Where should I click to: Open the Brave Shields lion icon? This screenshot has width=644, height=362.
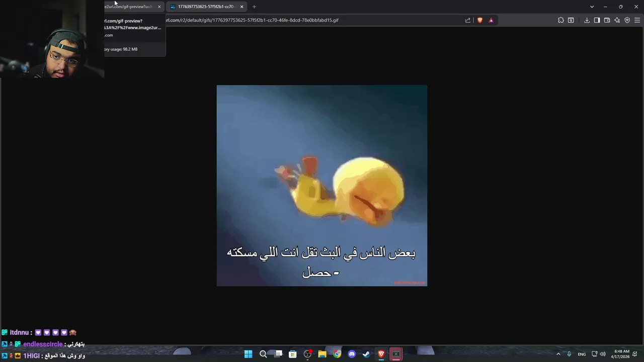point(480,20)
